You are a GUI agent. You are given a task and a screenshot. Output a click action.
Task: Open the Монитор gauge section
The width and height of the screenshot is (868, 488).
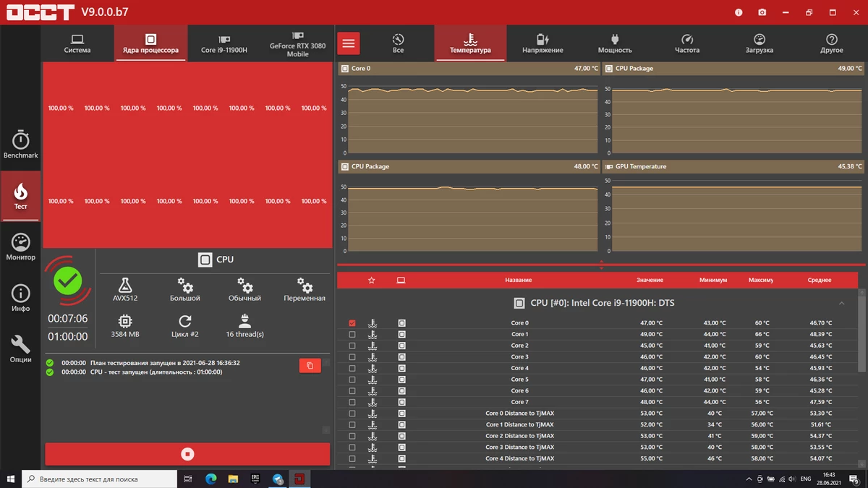[x=20, y=247]
